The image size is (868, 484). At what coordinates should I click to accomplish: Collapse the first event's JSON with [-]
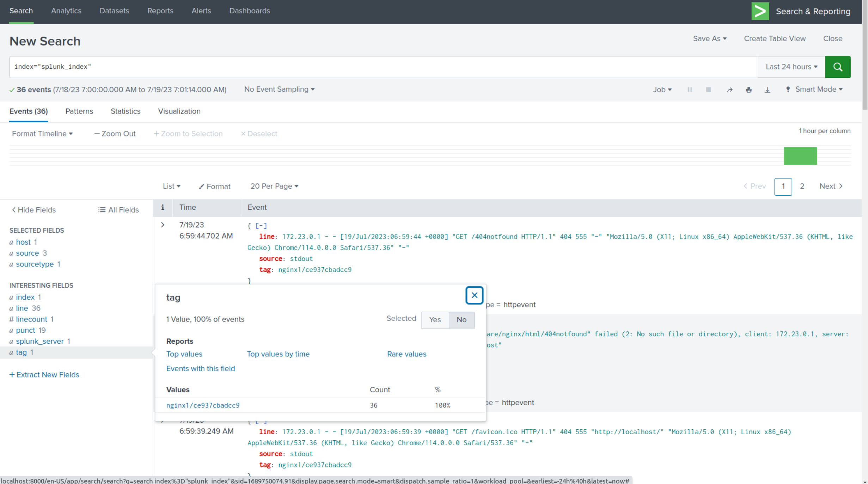pyautogui.click(x=261, y=226)
